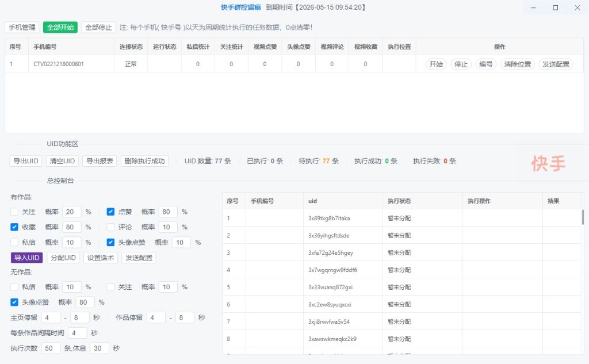Click 停止 in the phone operation row
The height and width of the screenshot is (364, 589).
[x=461, y=64]
